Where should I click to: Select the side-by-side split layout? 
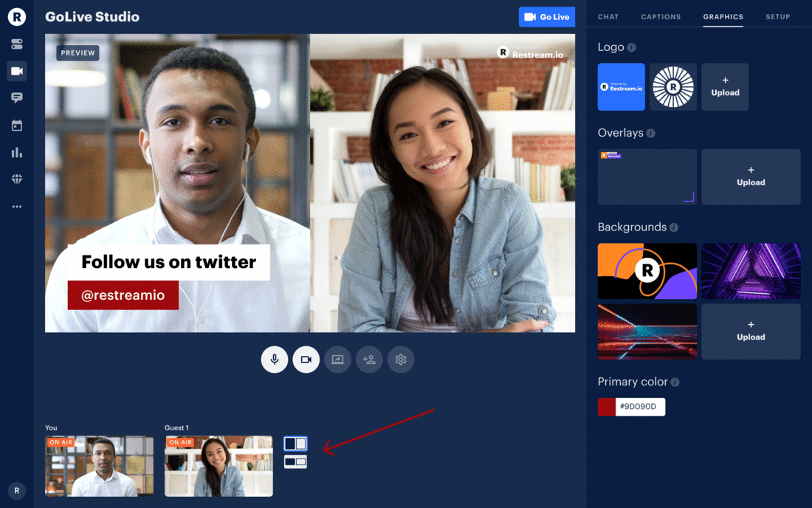pos(295,444)
